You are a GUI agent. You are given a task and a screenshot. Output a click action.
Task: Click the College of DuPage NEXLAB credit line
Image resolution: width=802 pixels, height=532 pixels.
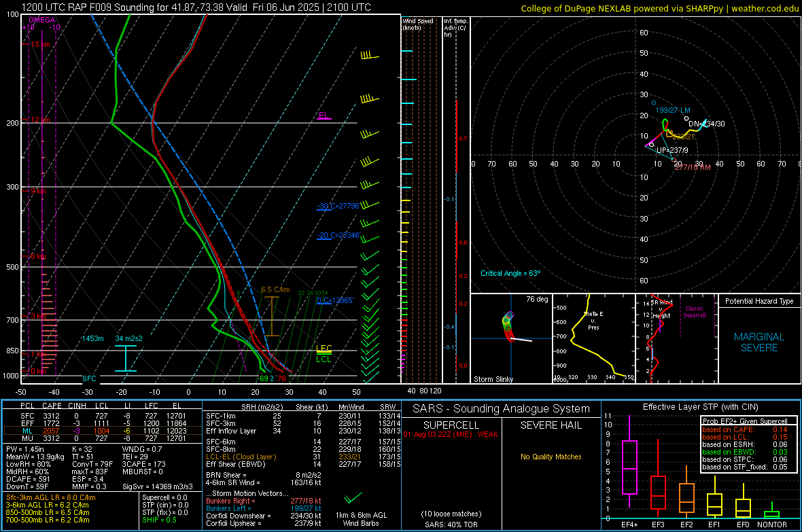[x=659, y=8]
